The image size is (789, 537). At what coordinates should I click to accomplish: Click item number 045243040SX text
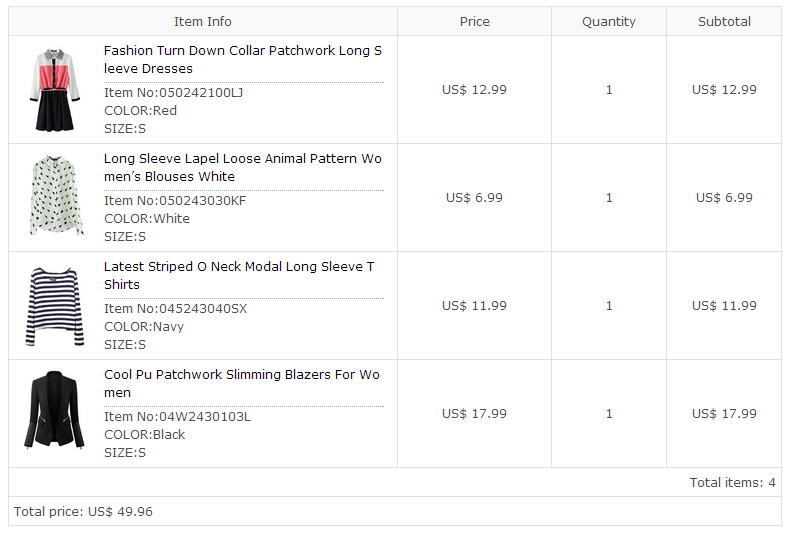[175, 309]
